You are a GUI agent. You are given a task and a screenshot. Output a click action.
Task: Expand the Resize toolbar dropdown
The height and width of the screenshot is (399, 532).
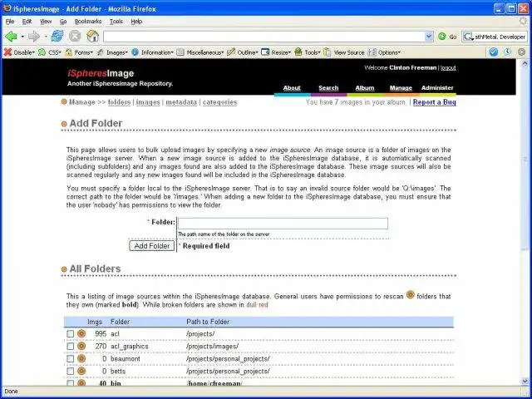tap(276, 52)
